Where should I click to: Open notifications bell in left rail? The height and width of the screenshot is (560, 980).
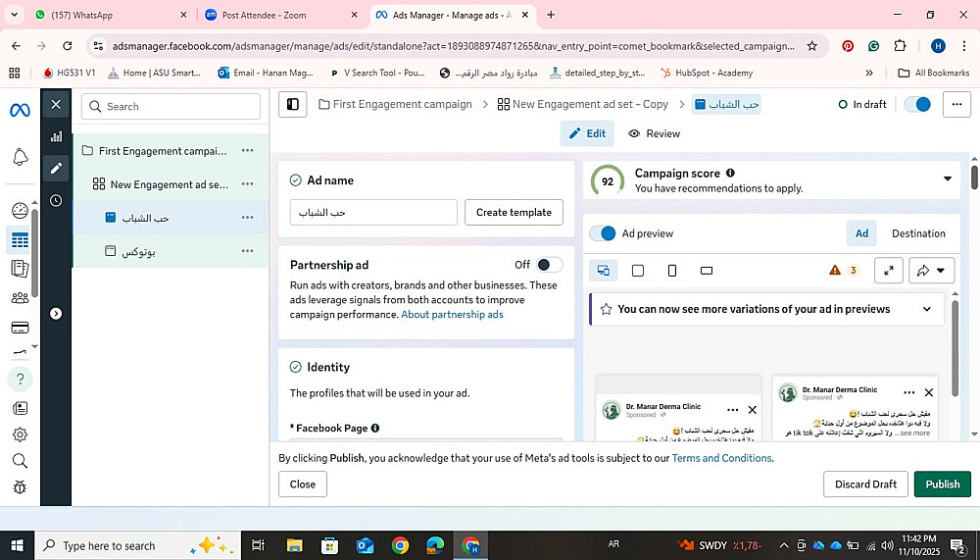click(20, 156)
